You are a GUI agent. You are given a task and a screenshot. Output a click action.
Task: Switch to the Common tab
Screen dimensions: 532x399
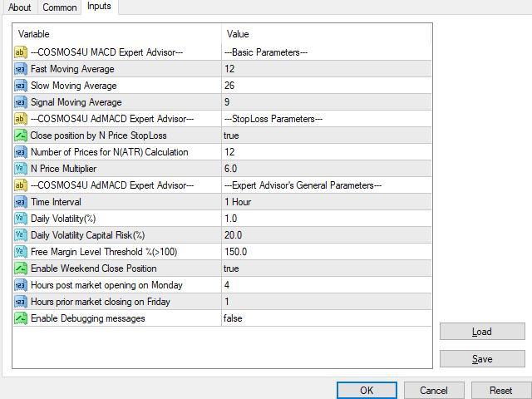tap(59, 7)
